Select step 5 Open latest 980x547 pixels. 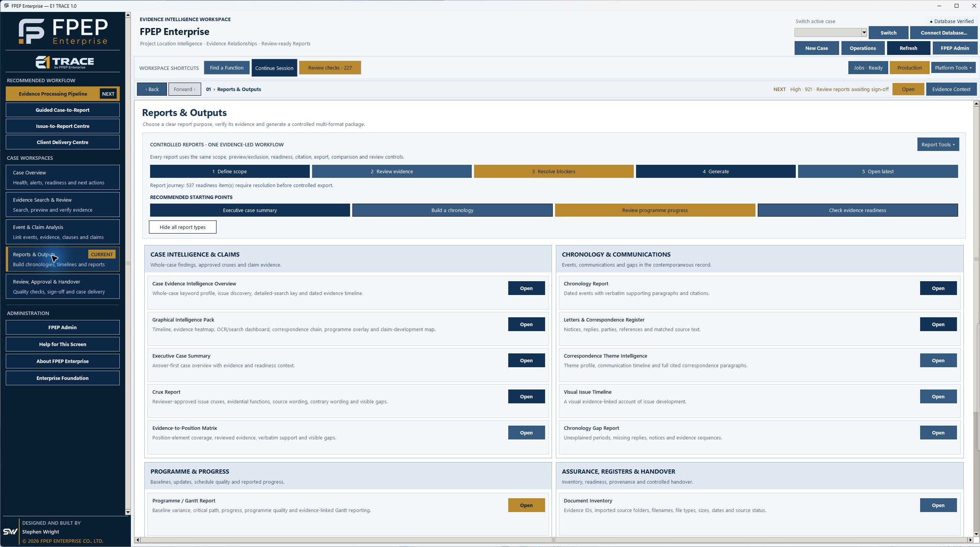tap(878, 171)
